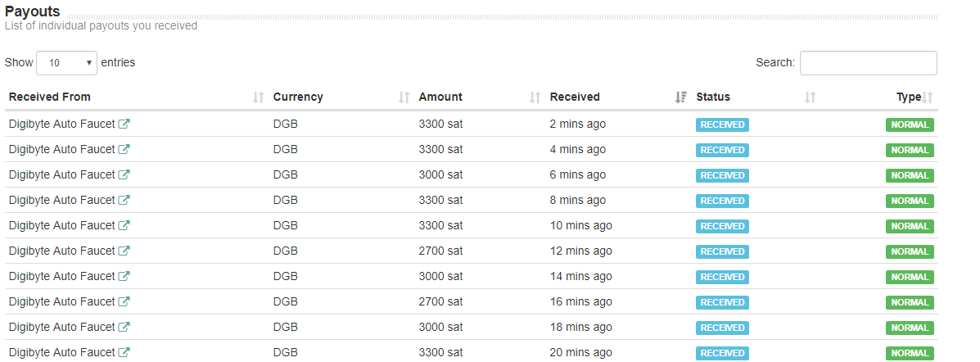The width and height of the screenshot is (980, 362).
Task: Select the 12 mins ago timestamp
Action: pos(580,251)
